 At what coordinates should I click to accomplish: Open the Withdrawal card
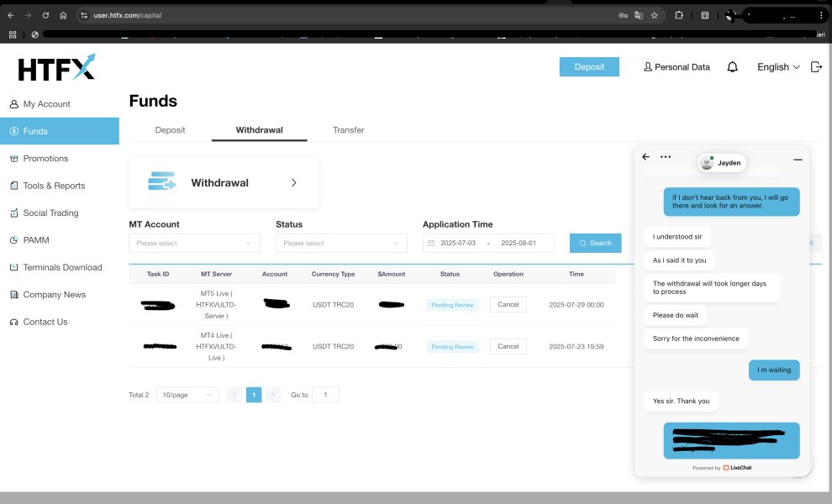pos(224,182)
